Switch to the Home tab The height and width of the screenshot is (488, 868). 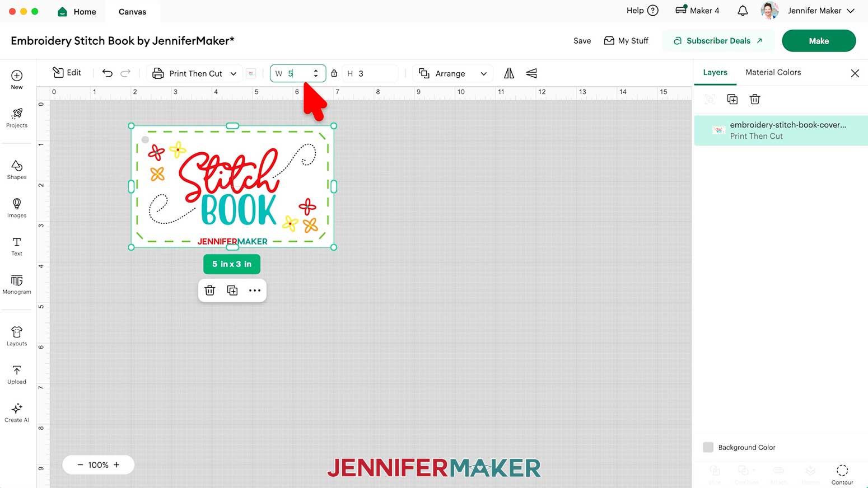click(77, 11)
